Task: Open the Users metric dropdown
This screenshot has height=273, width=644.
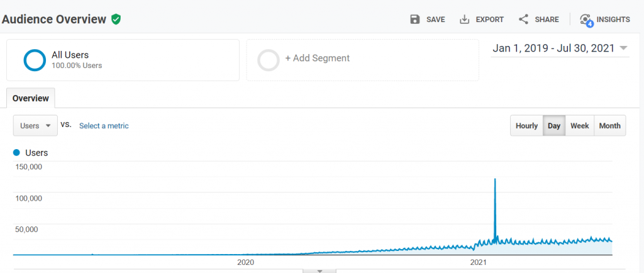Action: 35,126
